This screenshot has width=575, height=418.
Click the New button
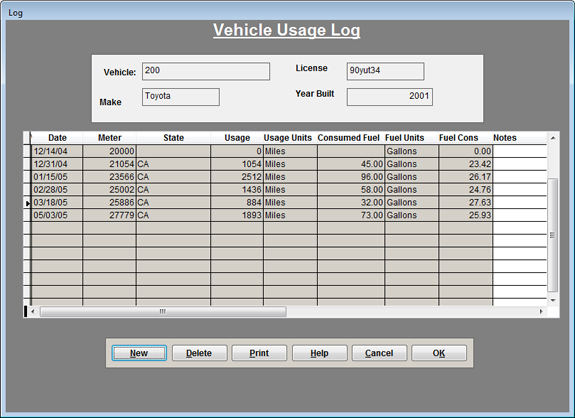[x=139, y=353]
